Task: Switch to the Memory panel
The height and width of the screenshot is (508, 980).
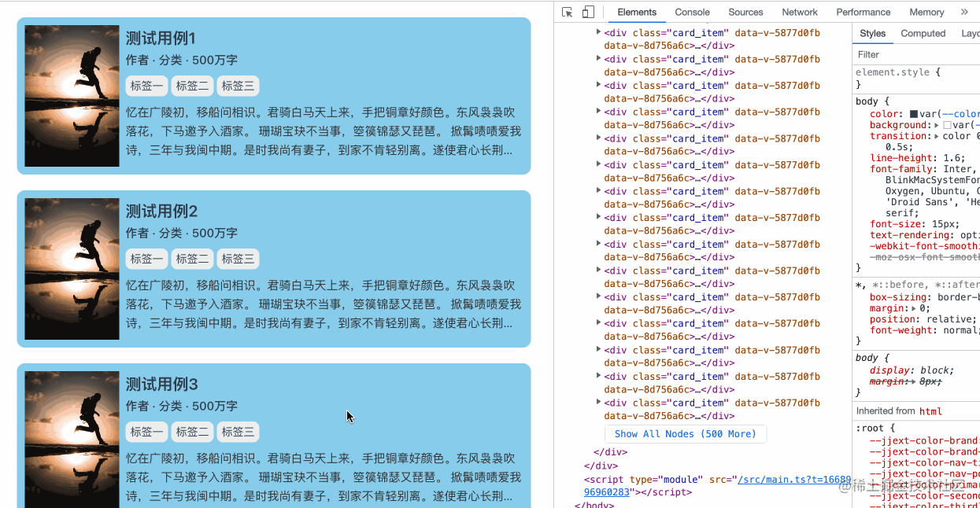Action: (926, 12)
